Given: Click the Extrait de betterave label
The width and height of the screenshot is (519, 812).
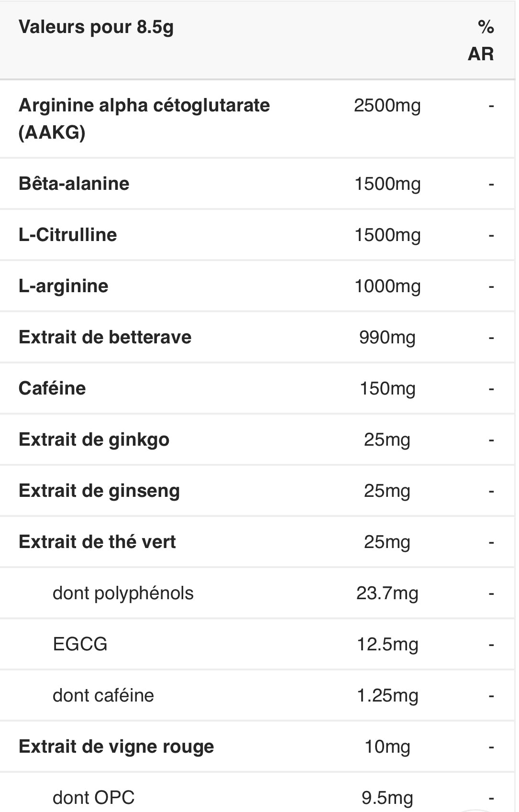Looking at the screenshot, I should [x=105, y=337].
